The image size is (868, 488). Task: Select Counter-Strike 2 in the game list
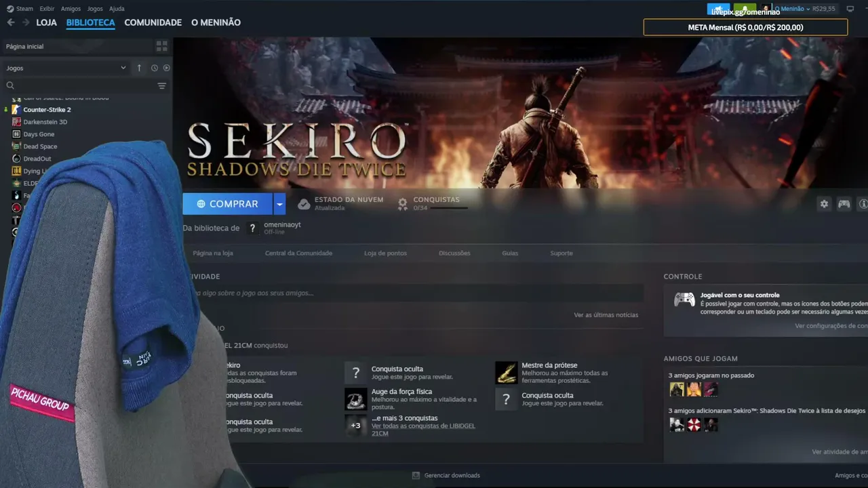click(47, 110)
